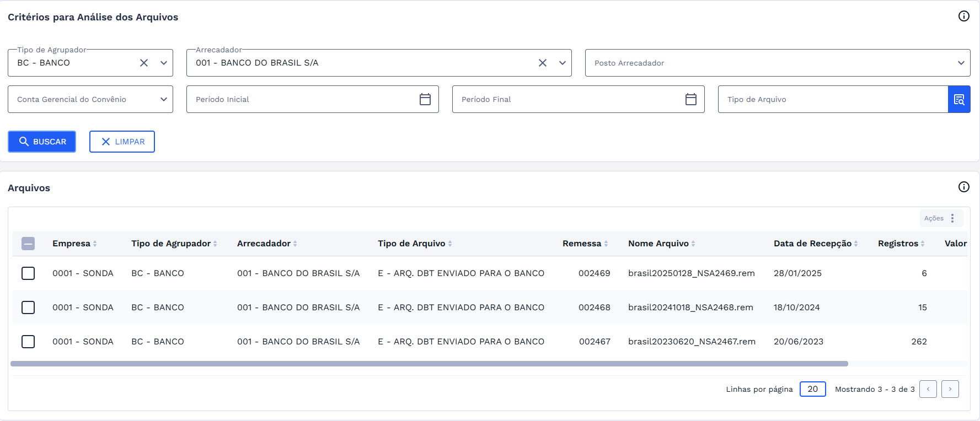
Task: Click the blue Tipo de Arquivo search icon
Action: coord(958,99)
